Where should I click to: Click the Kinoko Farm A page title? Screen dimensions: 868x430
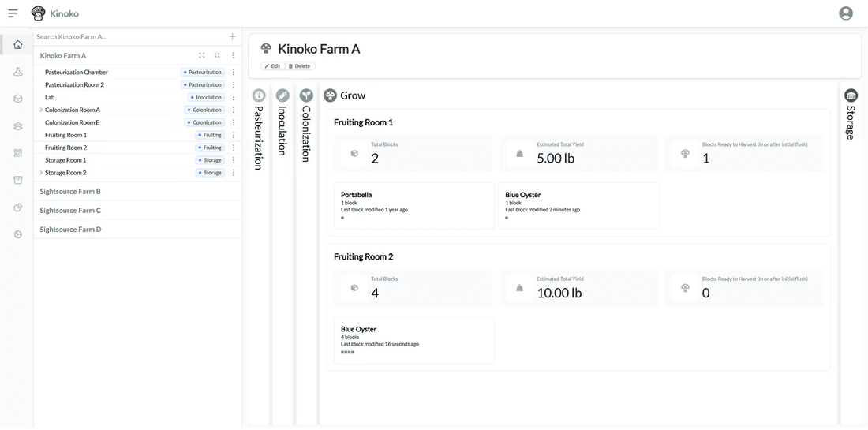319,49
